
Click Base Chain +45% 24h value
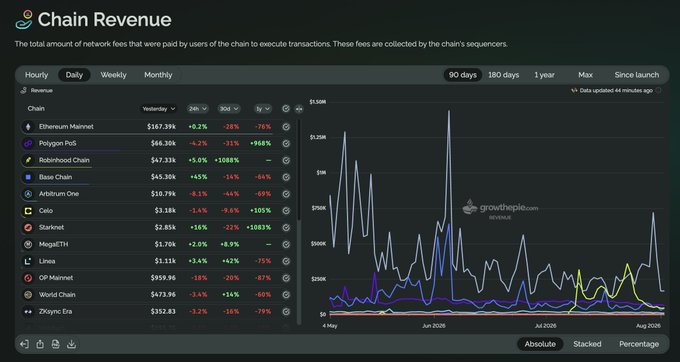[x=199, y=177]
